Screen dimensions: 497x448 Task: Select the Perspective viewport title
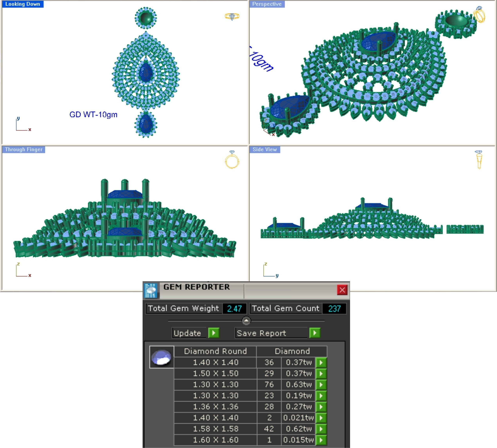click(x=267, y=4)
